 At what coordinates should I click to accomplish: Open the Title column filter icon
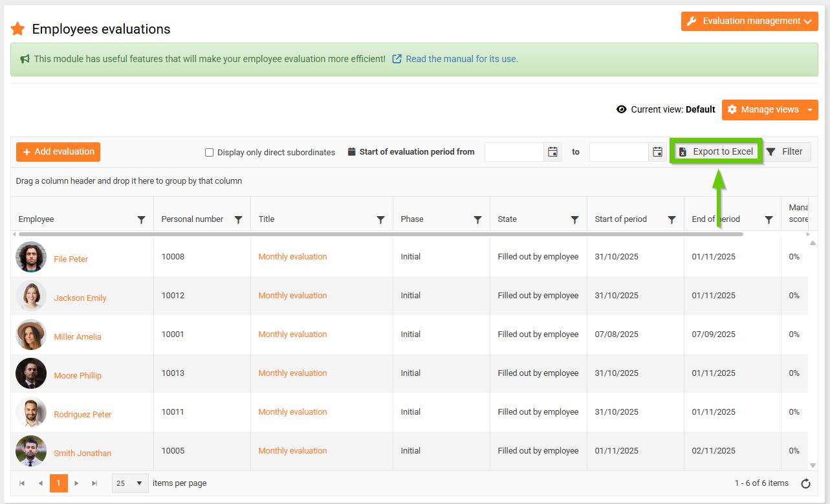pyautogui.click(x=381, y=220)
